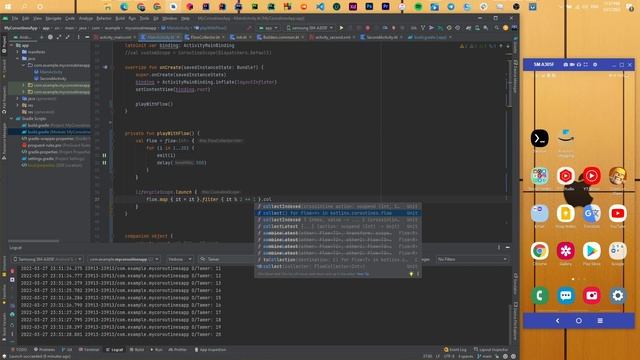This screenshot has width=640, height=360.
Task: Open Photoshop from the taskbar
Action: pos(369,7)
